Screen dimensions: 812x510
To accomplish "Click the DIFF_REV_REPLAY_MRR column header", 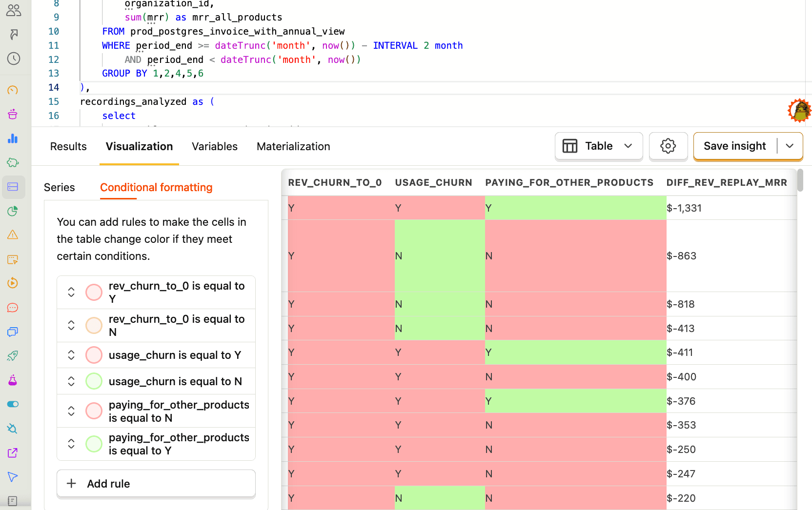I will click(x=727, y=182).
